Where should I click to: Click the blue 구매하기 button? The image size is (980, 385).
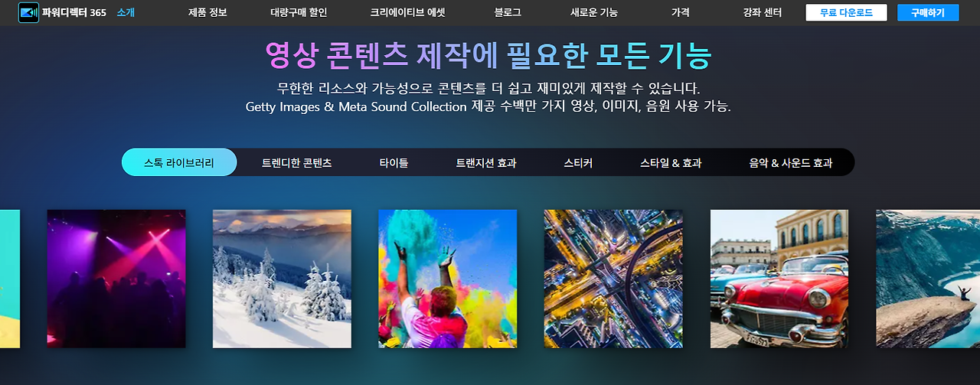point(928,12)
